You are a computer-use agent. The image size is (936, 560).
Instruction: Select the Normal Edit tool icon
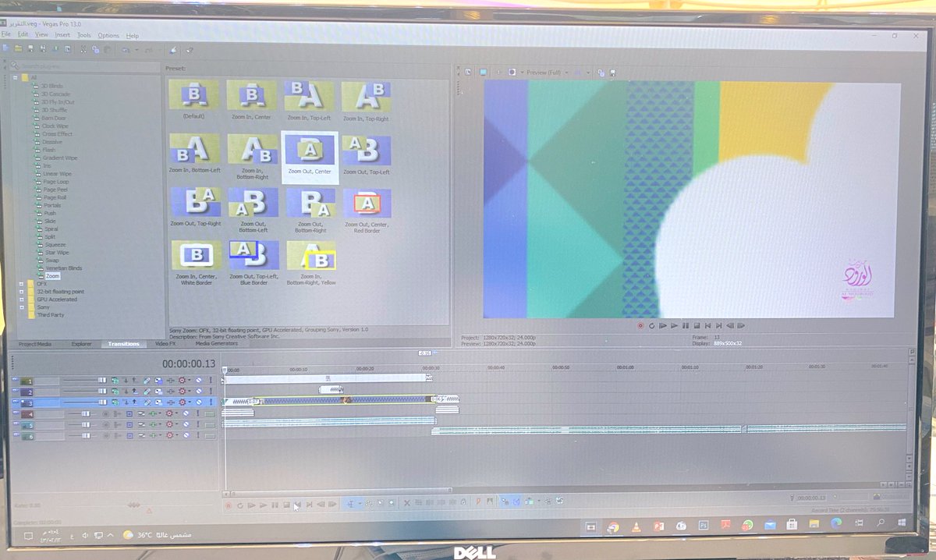(x=350, y=504)
